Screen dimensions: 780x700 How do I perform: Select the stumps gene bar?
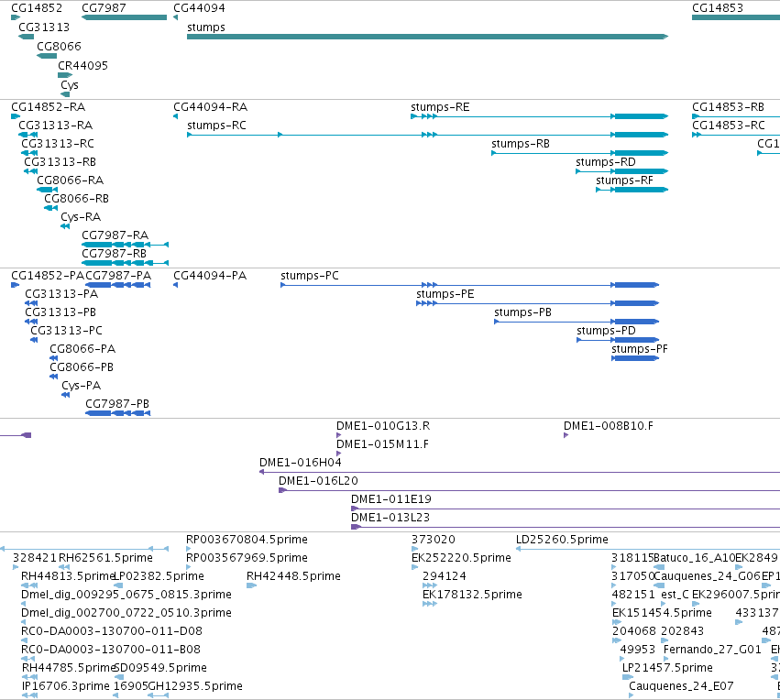[427, 37]
